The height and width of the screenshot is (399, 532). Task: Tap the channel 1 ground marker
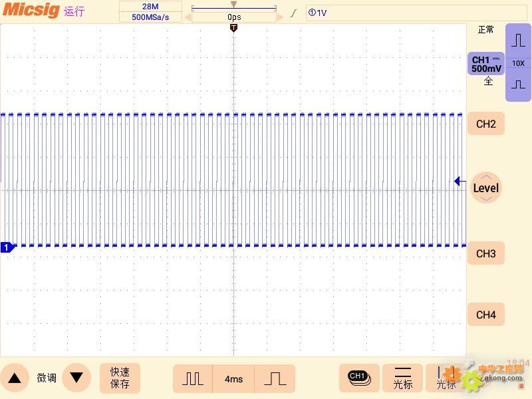7,247
